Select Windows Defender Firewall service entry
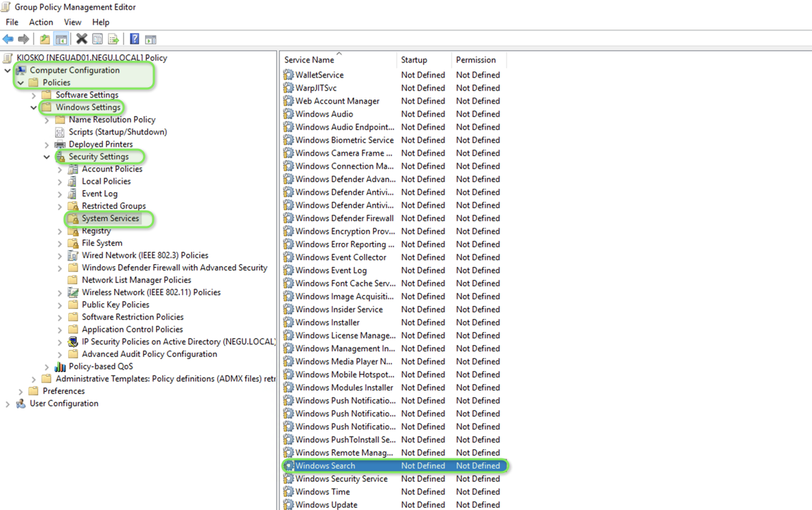812x510 pixels. (344, 218)
